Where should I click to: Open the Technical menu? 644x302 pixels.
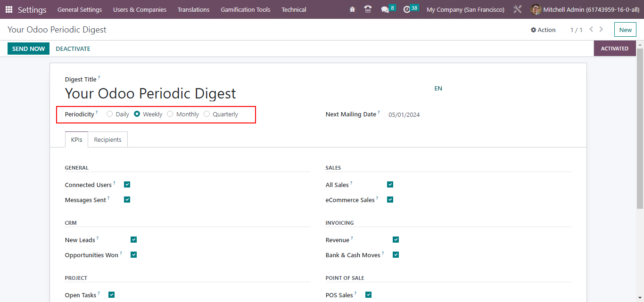coord(294,9)
